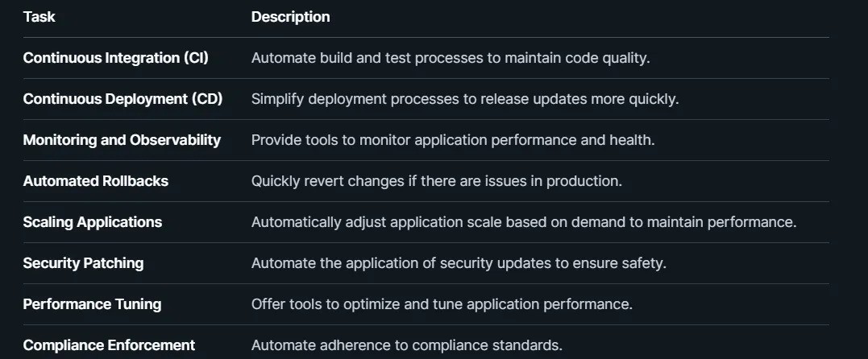The width and height of the screenshot is (868, 359).
Task: Click the word 'demand' in the scaling description
Action: pos(596,222)
